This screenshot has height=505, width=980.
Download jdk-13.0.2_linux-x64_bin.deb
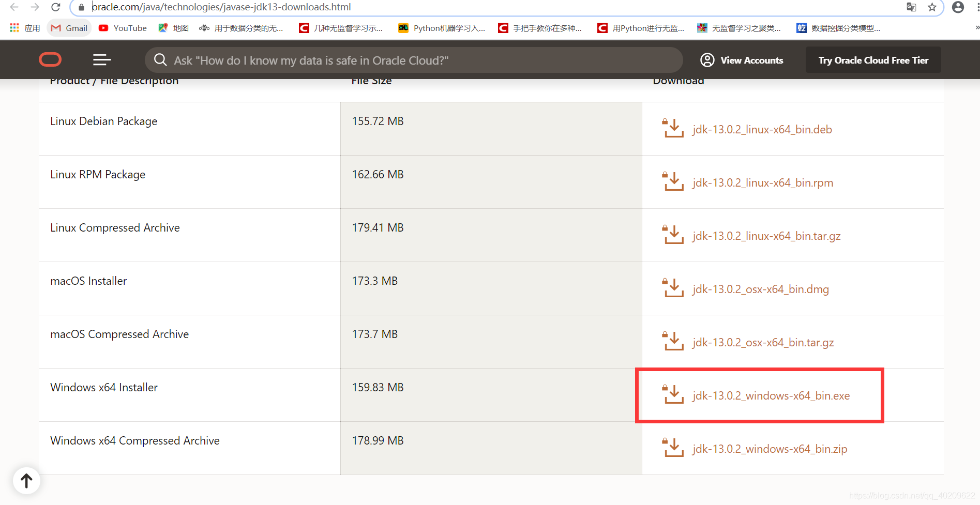pyautogui.click(x=762, y=129)
